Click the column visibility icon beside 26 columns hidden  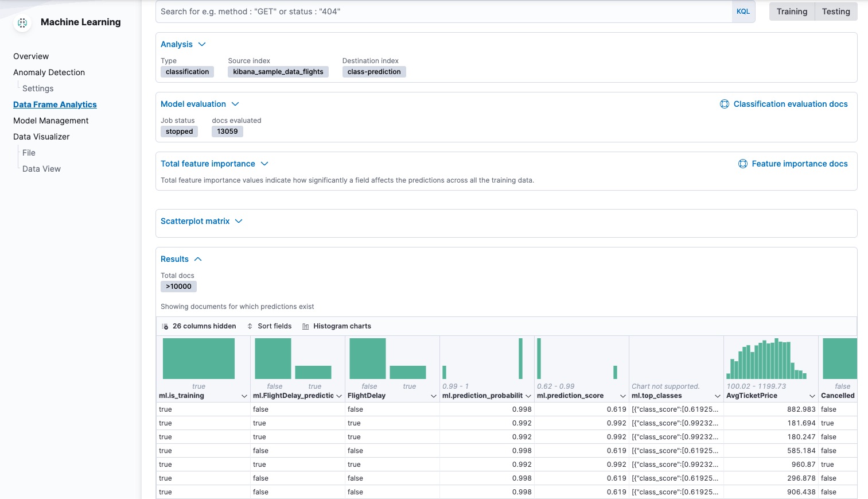click(x=164, y=326)
